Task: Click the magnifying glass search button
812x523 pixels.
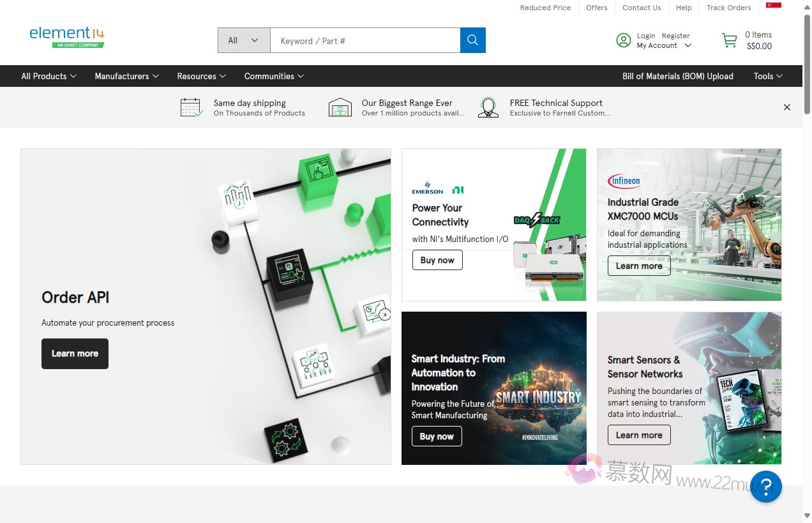Action: [x=472, y=40]
